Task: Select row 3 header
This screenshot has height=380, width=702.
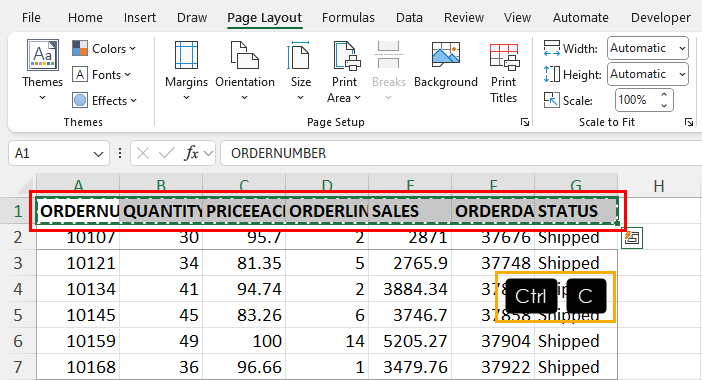Action: (x=18, y=263)
